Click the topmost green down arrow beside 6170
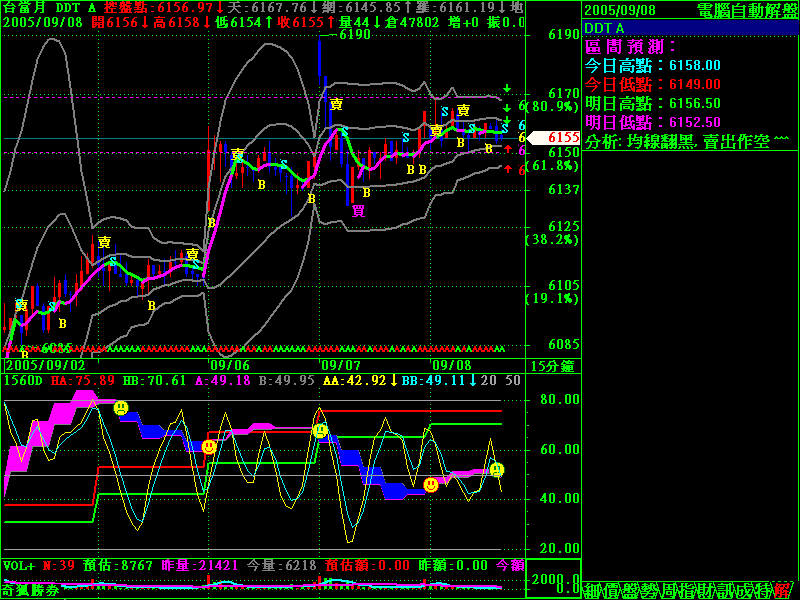 (x=507, y=88)
